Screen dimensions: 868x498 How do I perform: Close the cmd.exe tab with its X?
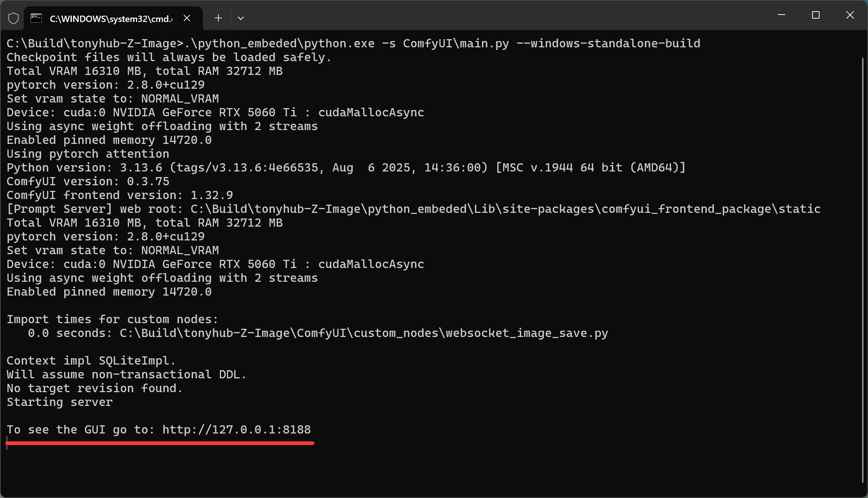tap(187, 18)
